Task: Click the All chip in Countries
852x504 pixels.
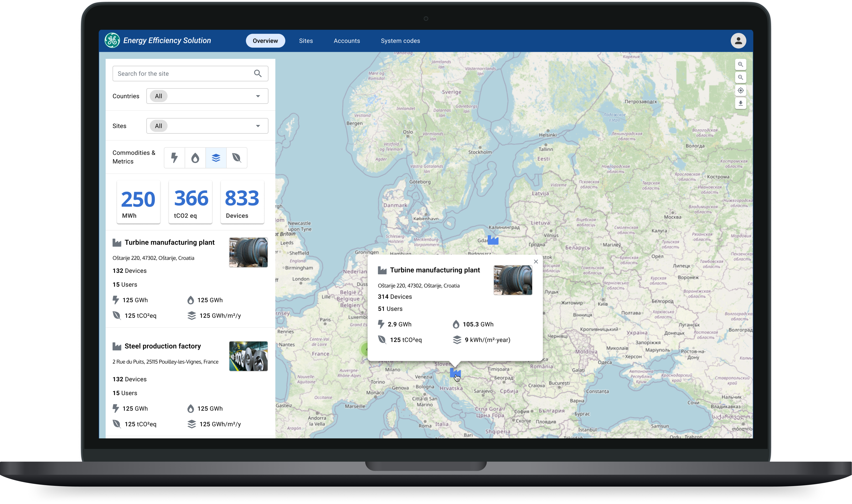Action: [159, 96]
